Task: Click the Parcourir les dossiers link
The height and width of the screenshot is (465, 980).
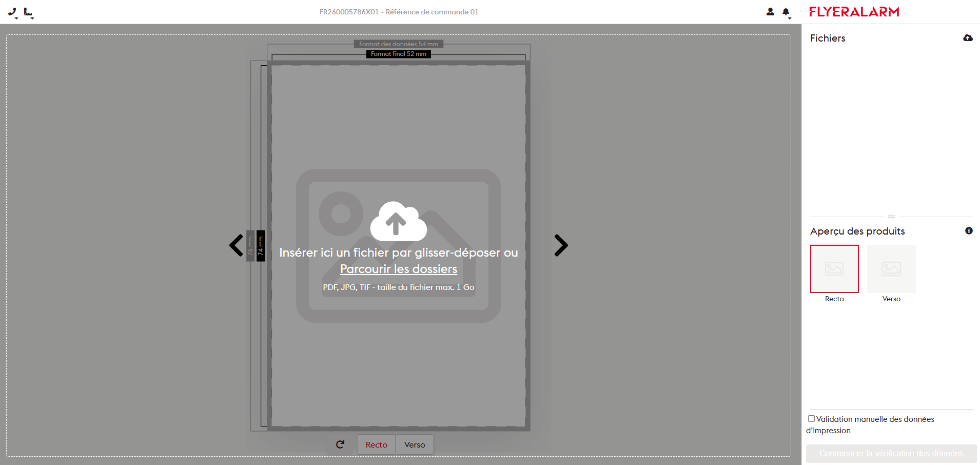Action: point(398,269)
